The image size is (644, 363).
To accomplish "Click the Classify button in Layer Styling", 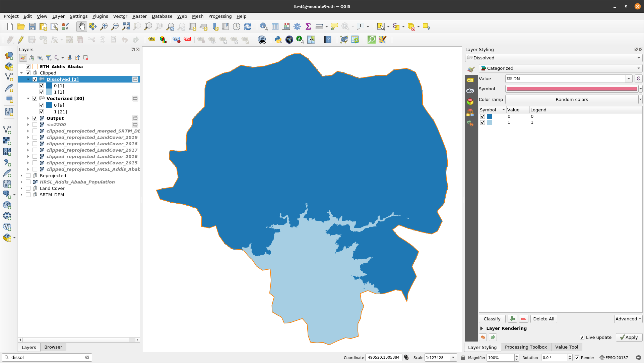I will [492, 319].
